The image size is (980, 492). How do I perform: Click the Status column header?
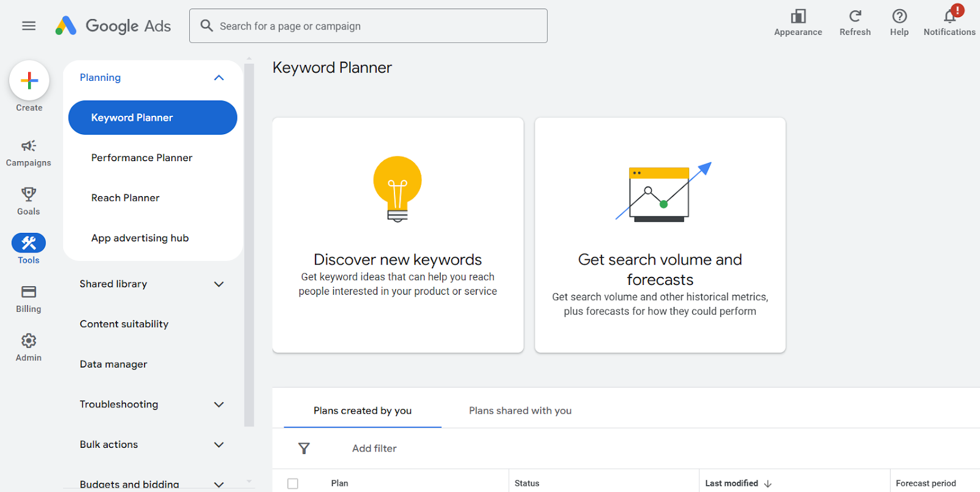point(527,483)
